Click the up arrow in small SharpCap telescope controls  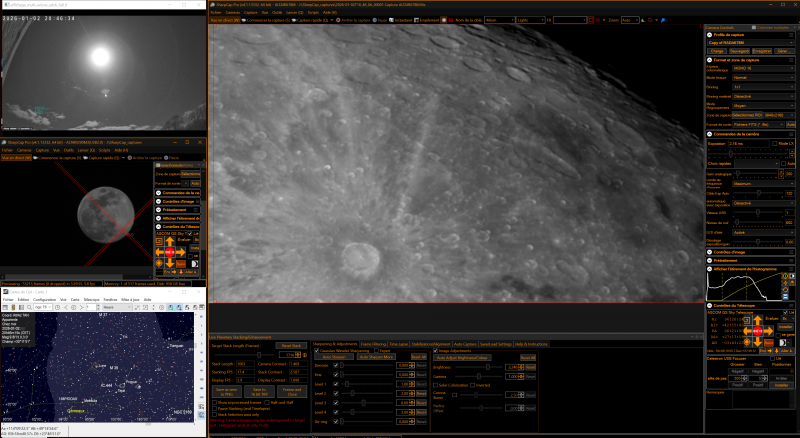click(170, 241)
